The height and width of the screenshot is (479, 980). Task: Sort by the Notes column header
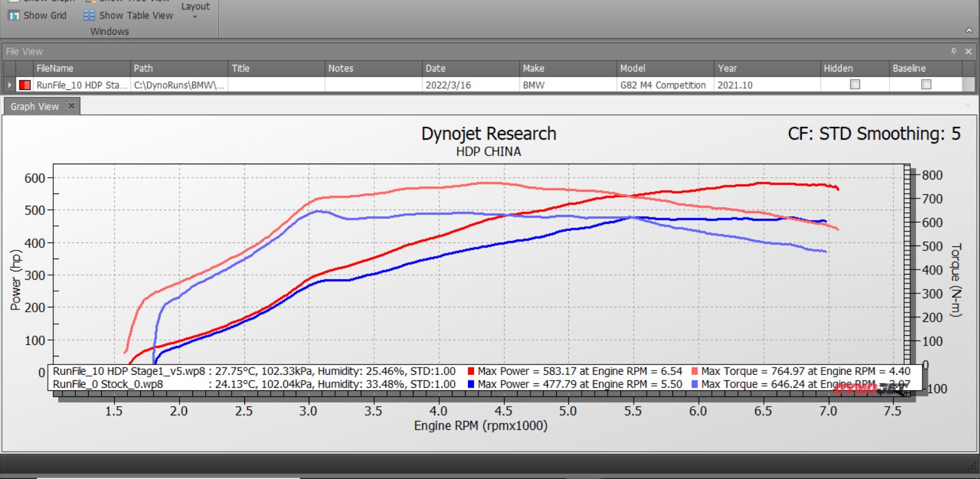374,69
